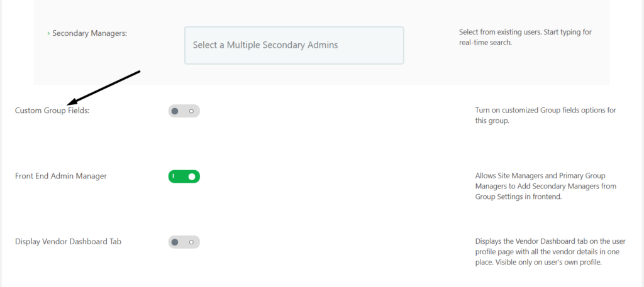Click the black arrow annotation graphic
Viewport: 644px width, 287px height.
point(104,87)
